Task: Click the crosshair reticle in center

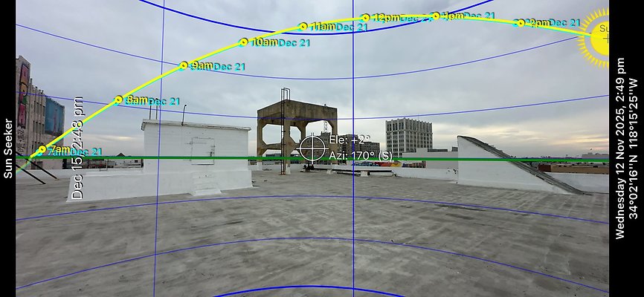Action: (312, 148)
